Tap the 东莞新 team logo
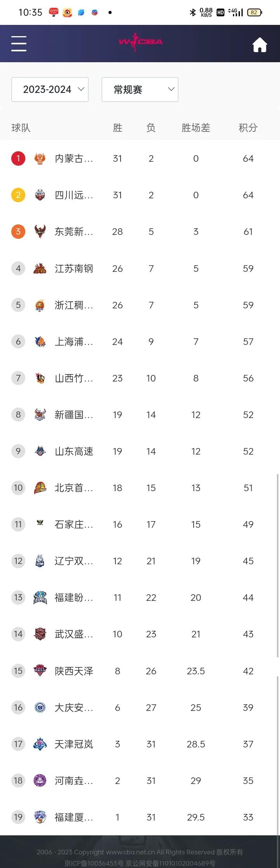Screen dimensions: 280x868 (x=40, y=231)
